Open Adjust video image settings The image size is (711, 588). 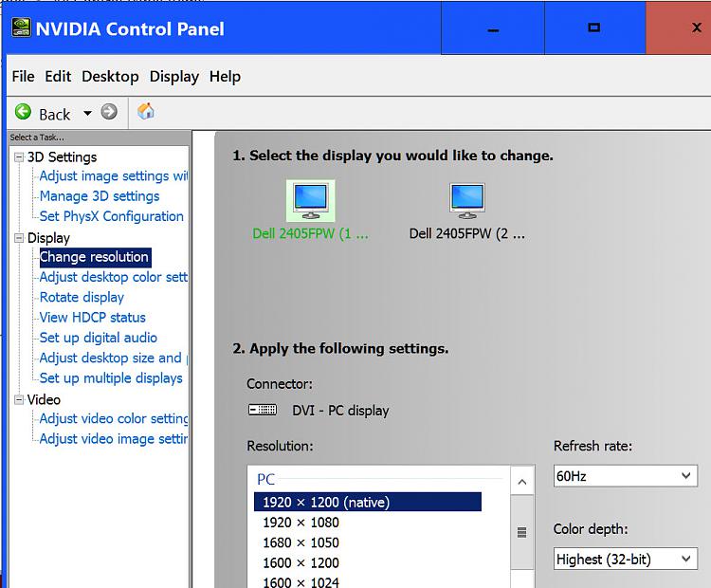114,439
